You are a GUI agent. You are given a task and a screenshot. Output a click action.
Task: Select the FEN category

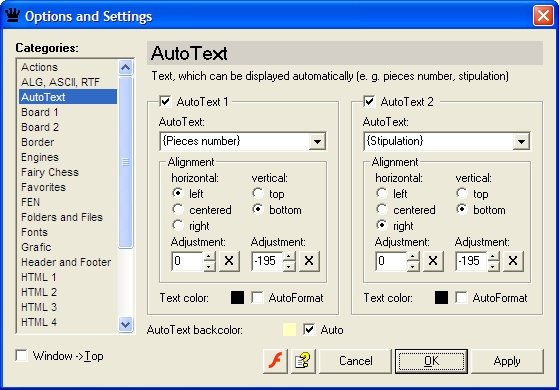pos(68,202)
